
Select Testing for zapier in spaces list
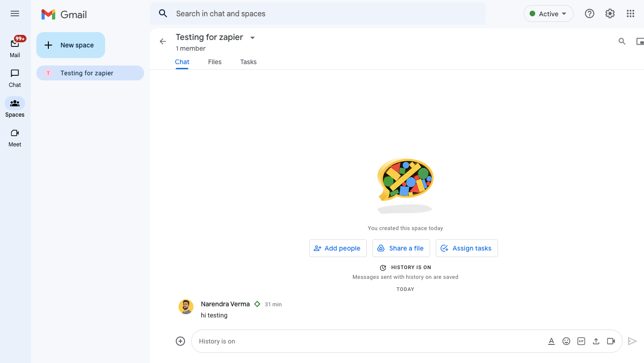pos(90,73)
